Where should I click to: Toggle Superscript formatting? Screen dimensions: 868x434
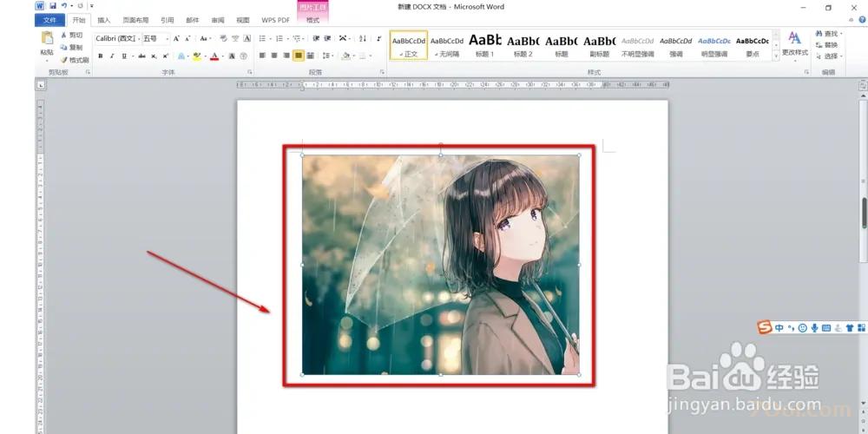pos(166,56)
